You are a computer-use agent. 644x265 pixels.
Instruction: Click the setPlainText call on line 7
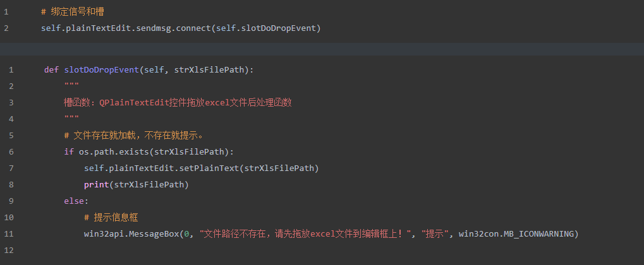[201, 168]
